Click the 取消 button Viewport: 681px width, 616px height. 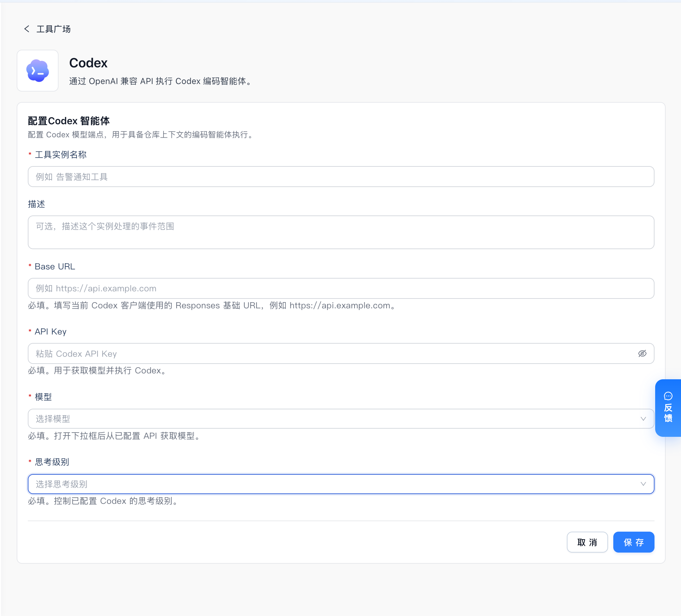(587, 542)
